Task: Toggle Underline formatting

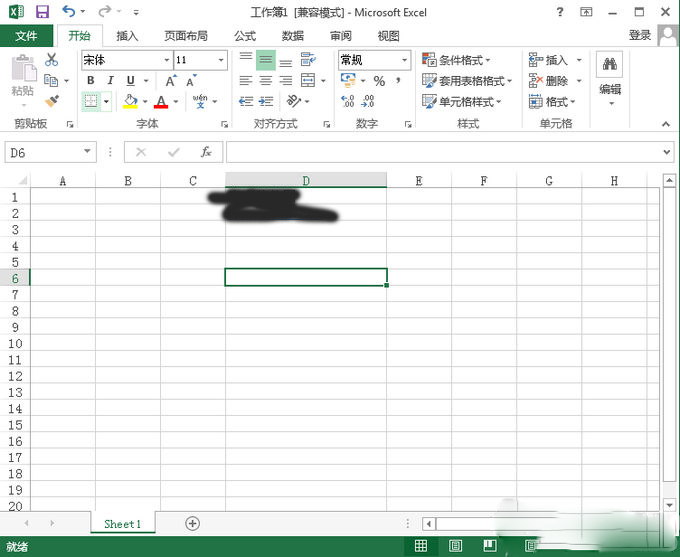Action: (x=131, y=81)
